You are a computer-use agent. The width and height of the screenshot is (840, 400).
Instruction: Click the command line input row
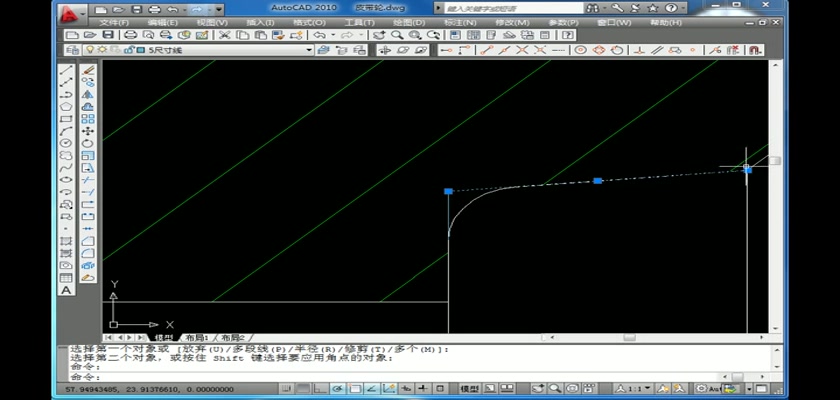pyautogui.click(x=396, y=376)
